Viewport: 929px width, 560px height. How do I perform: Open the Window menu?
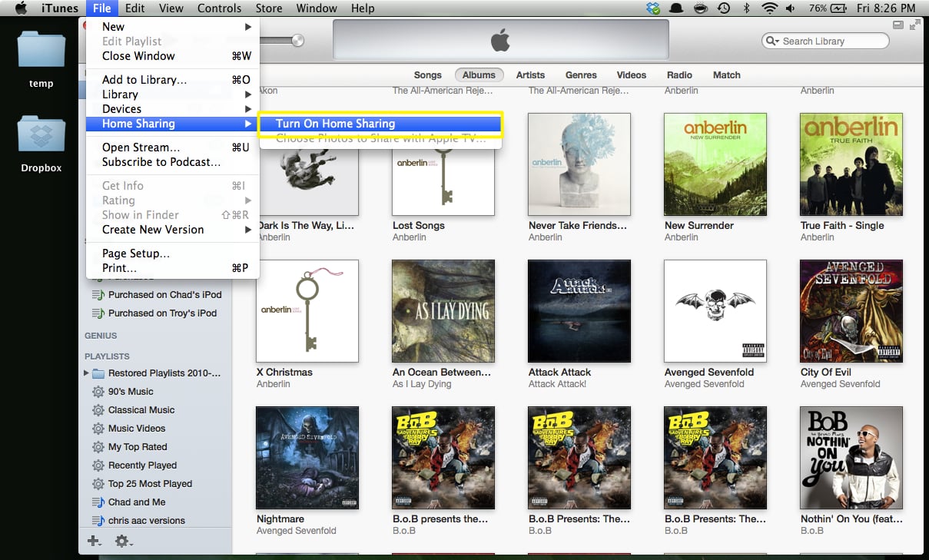pos(317,8)
